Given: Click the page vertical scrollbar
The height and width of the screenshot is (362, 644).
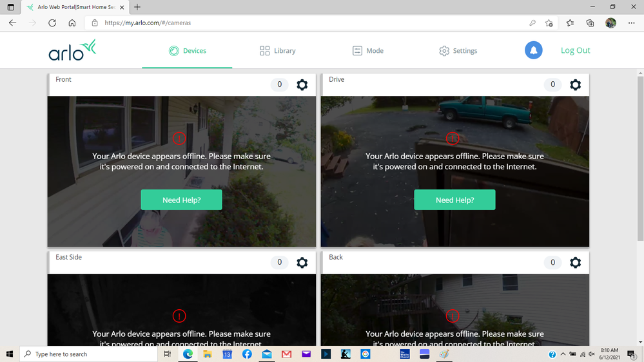Looking at the screenshot, I should 640,158.
